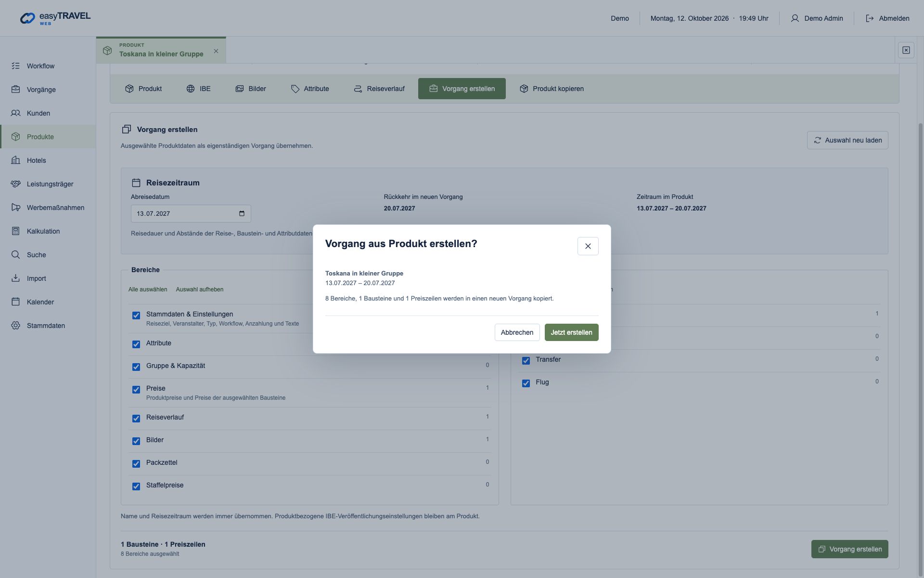Confirm with Jetzt erstellen button

571,332
